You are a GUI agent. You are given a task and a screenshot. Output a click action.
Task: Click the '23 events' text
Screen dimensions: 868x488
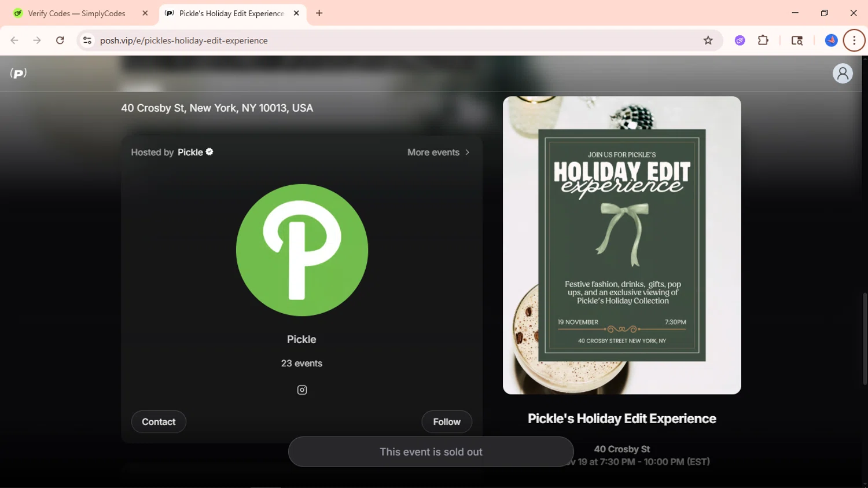point(301,364)
